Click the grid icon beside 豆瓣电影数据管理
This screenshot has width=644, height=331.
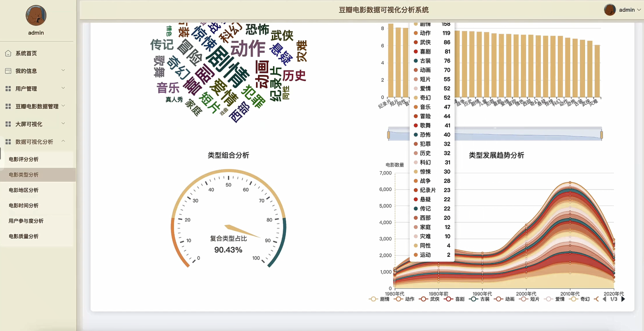8,106
